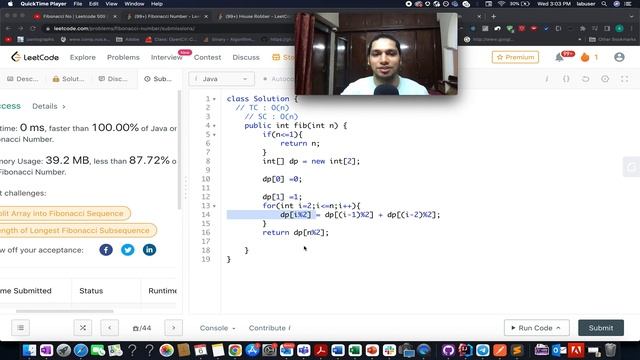Open Chrome from the Dock
The height and width of the screenshot is (360, 640).
click(235, 350)
